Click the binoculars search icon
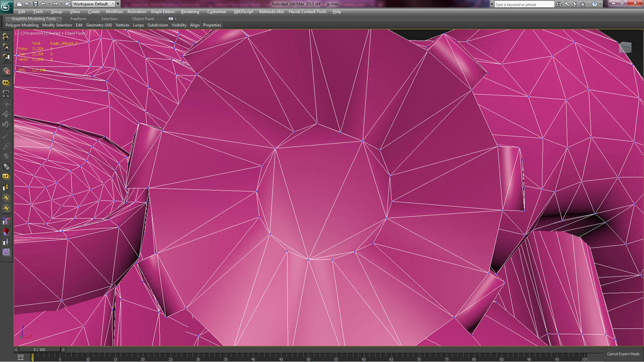The image size is (644, 362). [x=558, y=4]
